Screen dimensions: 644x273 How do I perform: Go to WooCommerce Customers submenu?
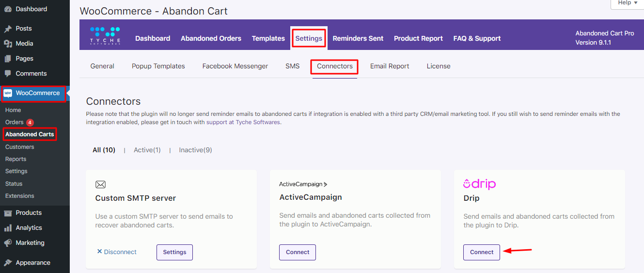(x=20, y=147)
